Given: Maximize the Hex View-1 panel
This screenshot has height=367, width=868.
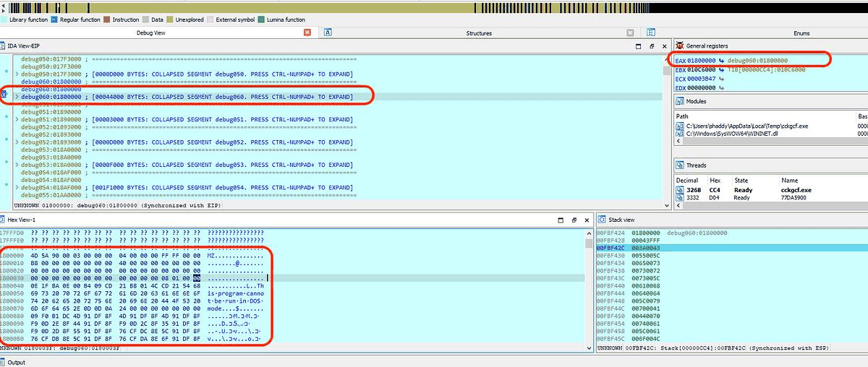Looking at the screenshot, I should pyautogui.click(x=562, y=219).
